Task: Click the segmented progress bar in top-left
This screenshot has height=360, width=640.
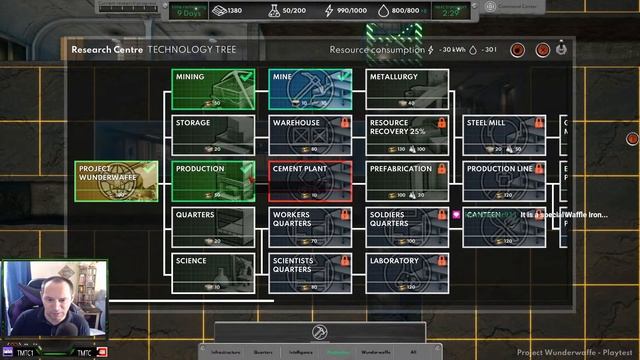Action: [x=128, y=8]
